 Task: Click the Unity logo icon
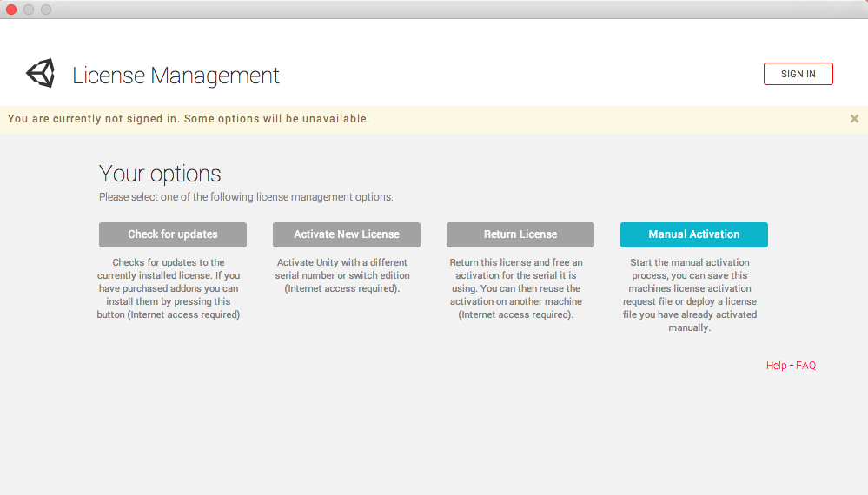coord(41,74)
